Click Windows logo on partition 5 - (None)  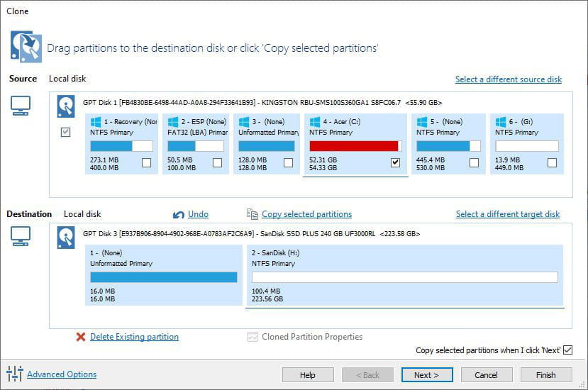[x=422, y=121]
